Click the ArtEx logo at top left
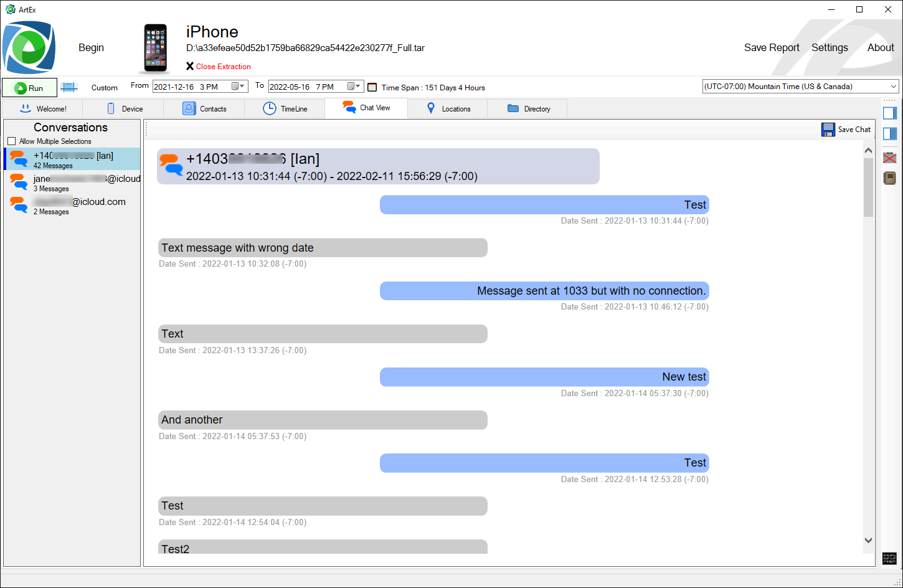Viewport: 903px width, 588px height. [29, 48]
